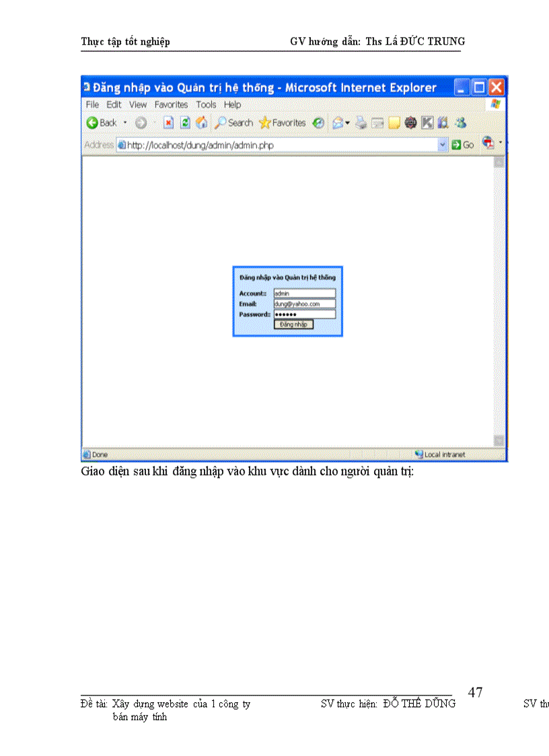Image resolution: width=549 pixels, height=756 pixels.
Task: Open the Search panel icon
Action: (x=220, y=123)
